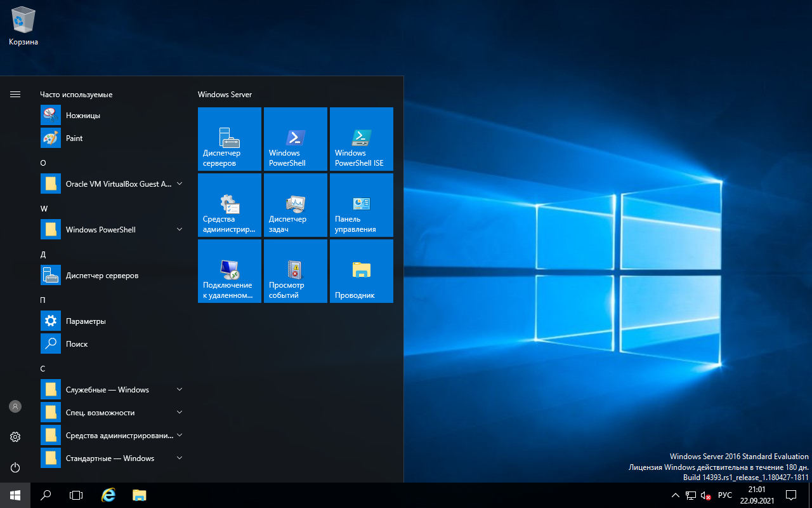Open Средства администрирования tile
Viewport: 812px width, 508px height.
click(x=229, y=204)
